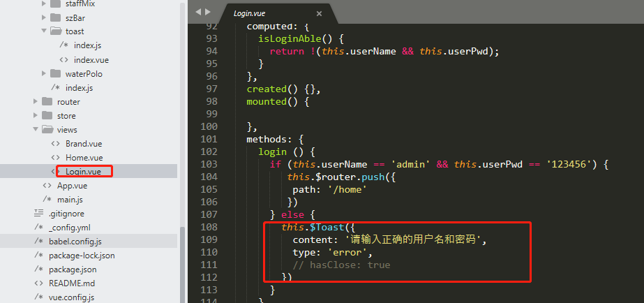
Task: Click the szBar folder icon
Action: 55,17
